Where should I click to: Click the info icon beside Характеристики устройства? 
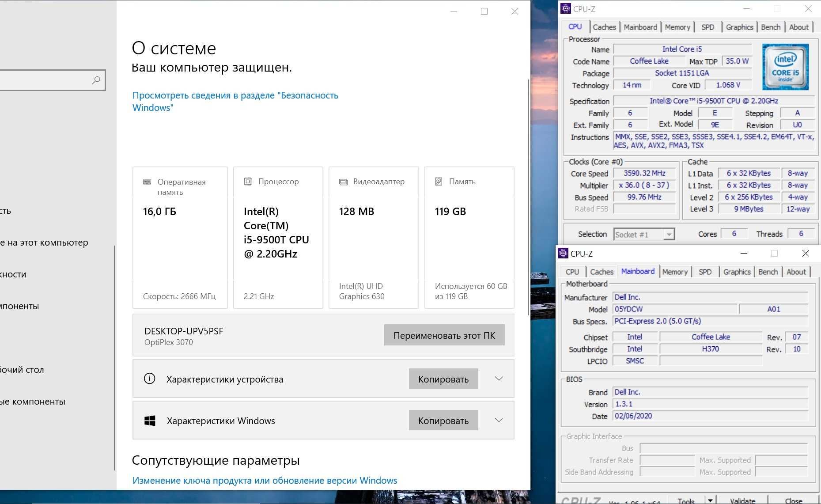pyautogui.click(x=150, y=379)
